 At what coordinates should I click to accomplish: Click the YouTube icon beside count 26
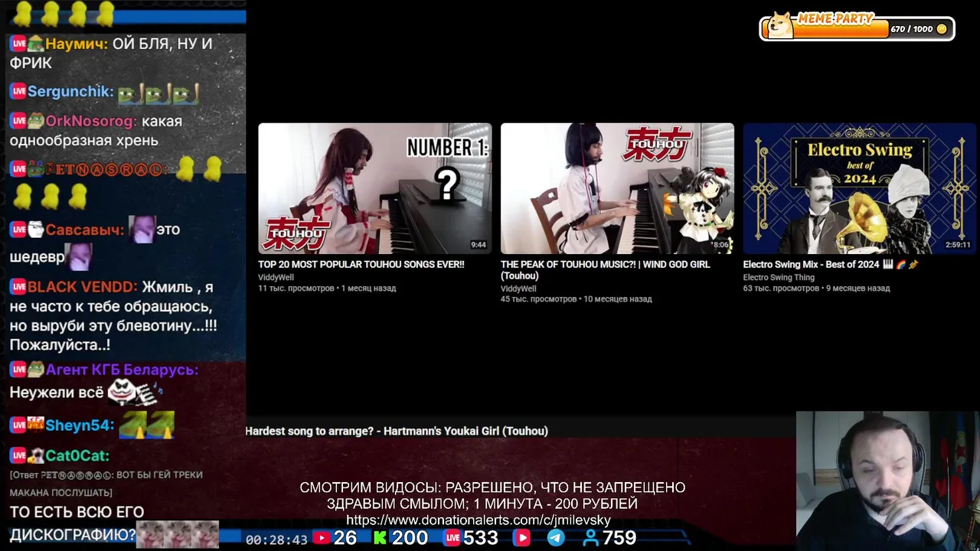pyautogui.click(x=322, y=538)
